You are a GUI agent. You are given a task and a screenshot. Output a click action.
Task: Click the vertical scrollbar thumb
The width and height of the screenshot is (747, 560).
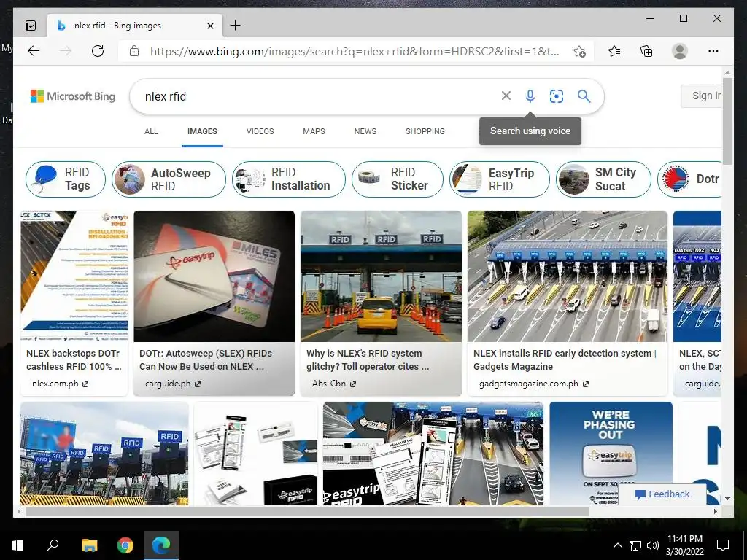coord(727,122)
